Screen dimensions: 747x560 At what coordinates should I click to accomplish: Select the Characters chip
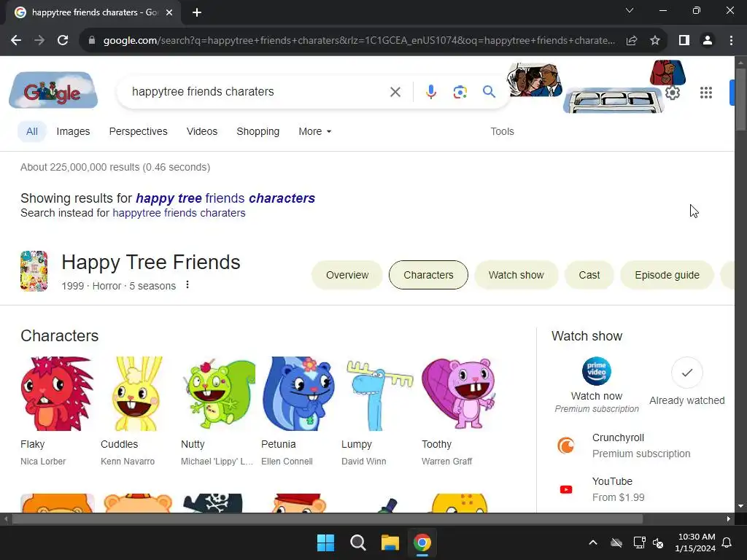[428, 275]
